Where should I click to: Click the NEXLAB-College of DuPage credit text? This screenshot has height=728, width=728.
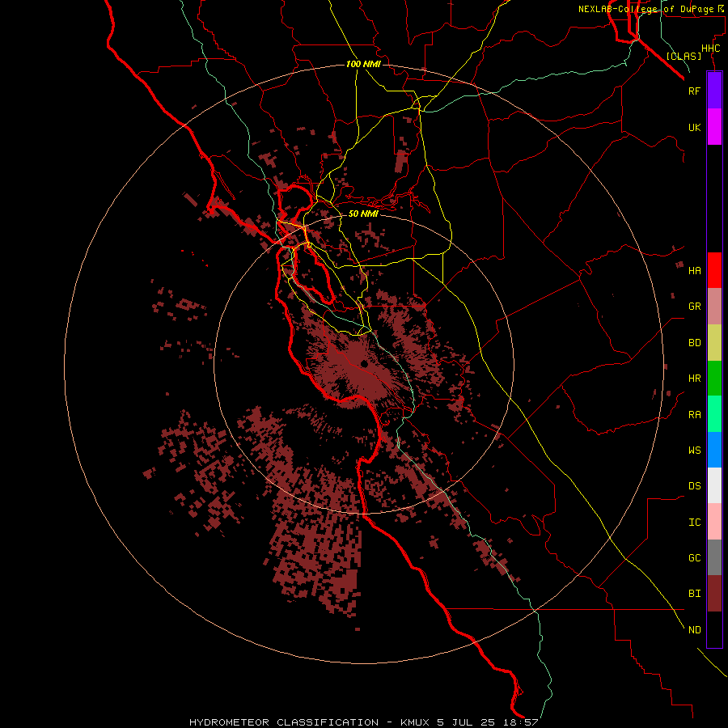tap(645, 9)
